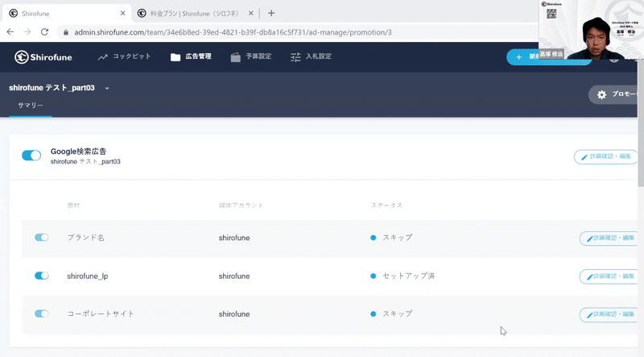The image size is (644, 357).
Task: Click the 商材 column header
Action: 73,205
